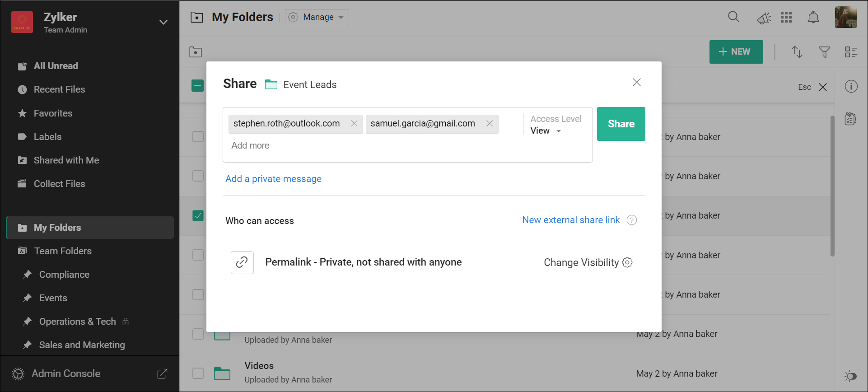Check the Videos folder checkbox
Screen dimensions: 868x392
coord(198,373)
